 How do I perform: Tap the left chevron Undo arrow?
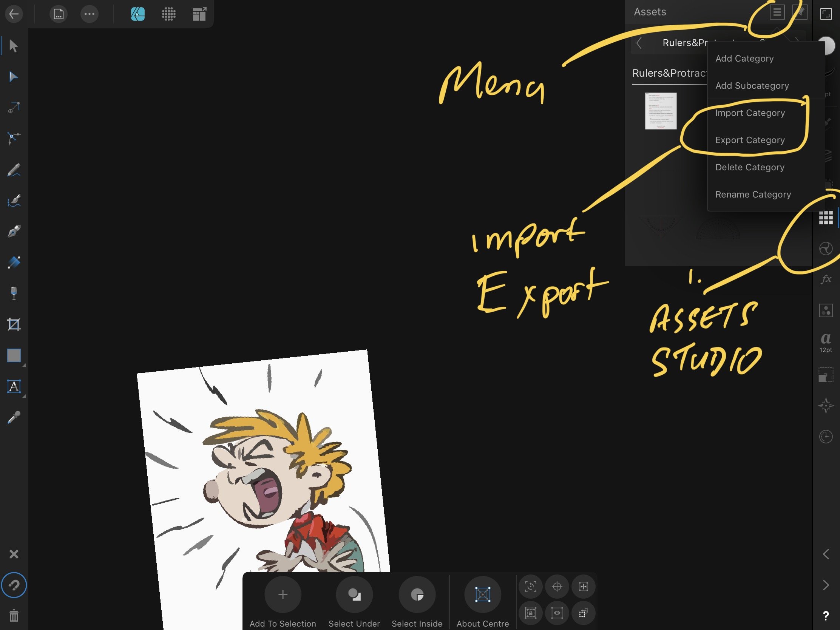point(826,554)
